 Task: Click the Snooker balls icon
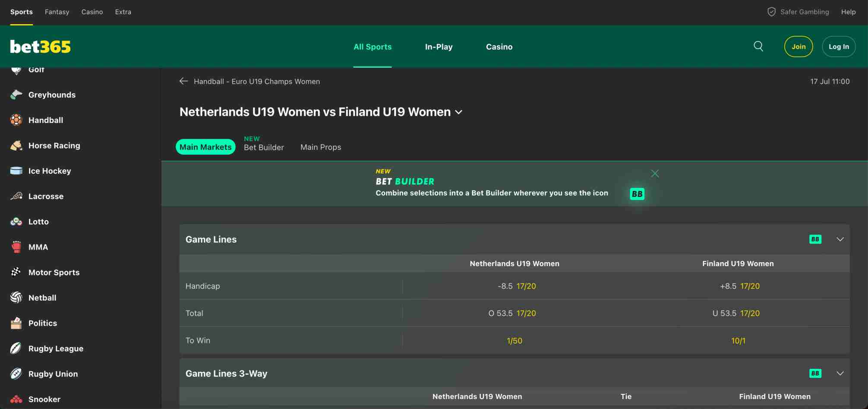point(16,399)
